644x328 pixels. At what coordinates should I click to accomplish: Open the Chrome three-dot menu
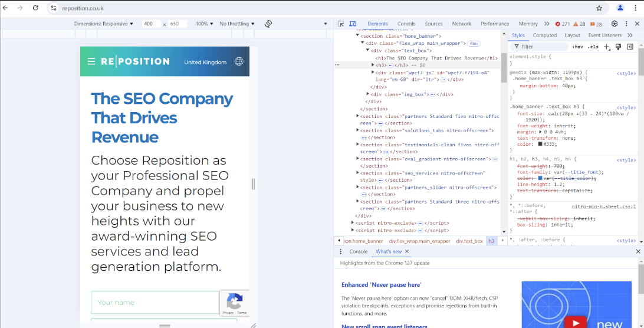tap(636, 8)
